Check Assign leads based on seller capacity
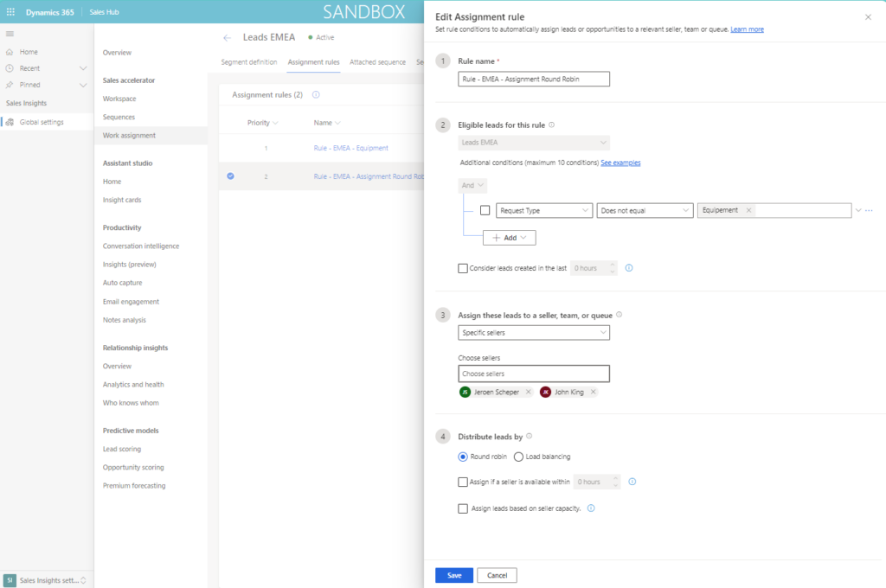The image size is (886, 588). 463,509
